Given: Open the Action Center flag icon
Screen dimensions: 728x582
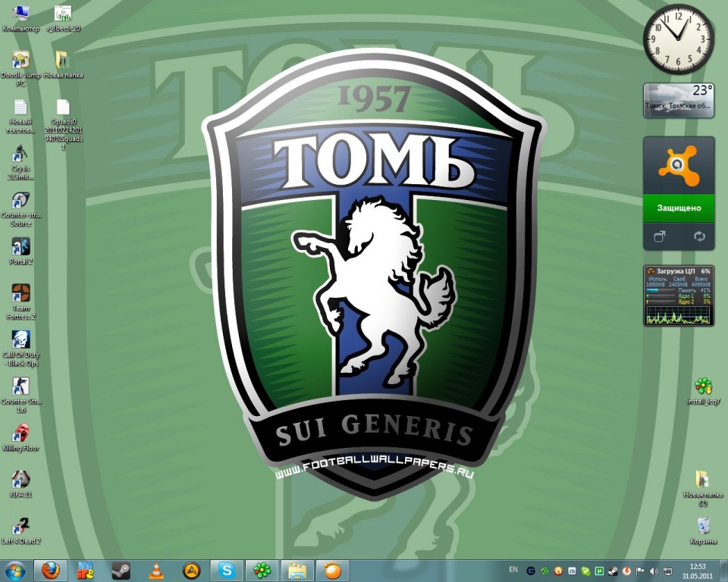Looking at the screenshot, I should [x=640, y=571].
